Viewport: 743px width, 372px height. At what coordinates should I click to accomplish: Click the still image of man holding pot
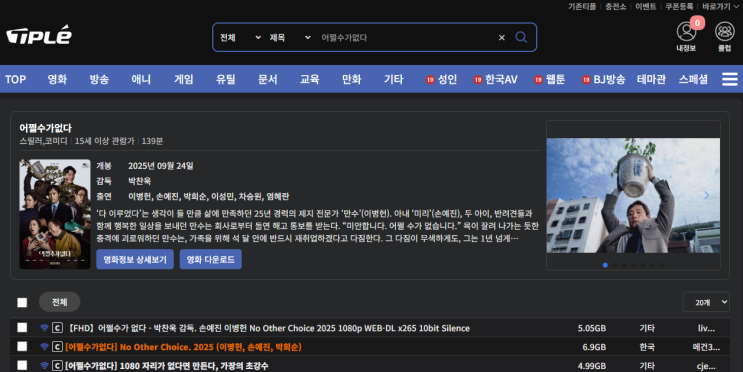click(633, 195)
